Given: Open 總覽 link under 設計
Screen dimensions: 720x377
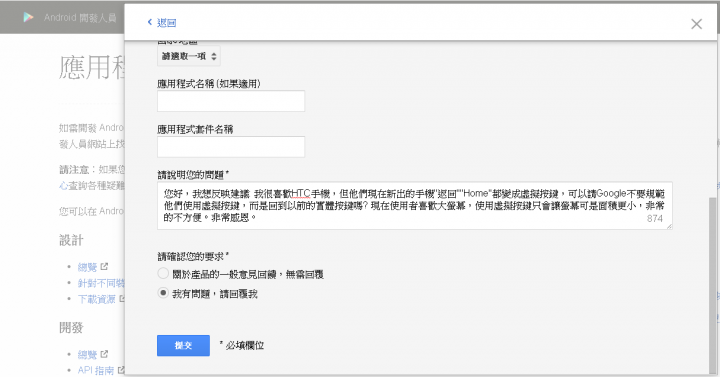Looking at the screenshot, I should click(x=87, y=267).
